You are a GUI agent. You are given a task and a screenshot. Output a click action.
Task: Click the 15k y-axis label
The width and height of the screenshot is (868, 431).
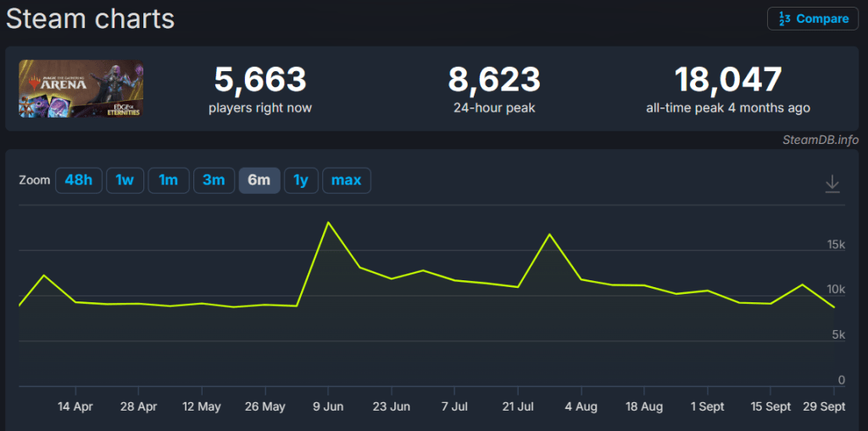[x=836, y=245]
